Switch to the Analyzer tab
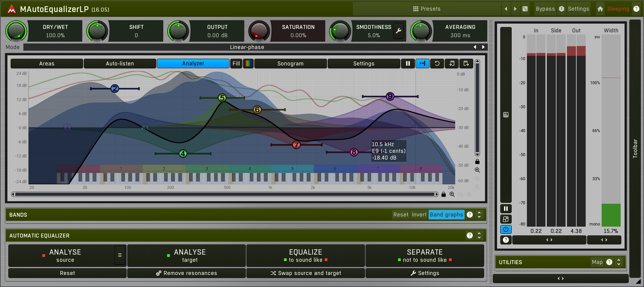This screenshot has height=287, width=644. [193, 63]
